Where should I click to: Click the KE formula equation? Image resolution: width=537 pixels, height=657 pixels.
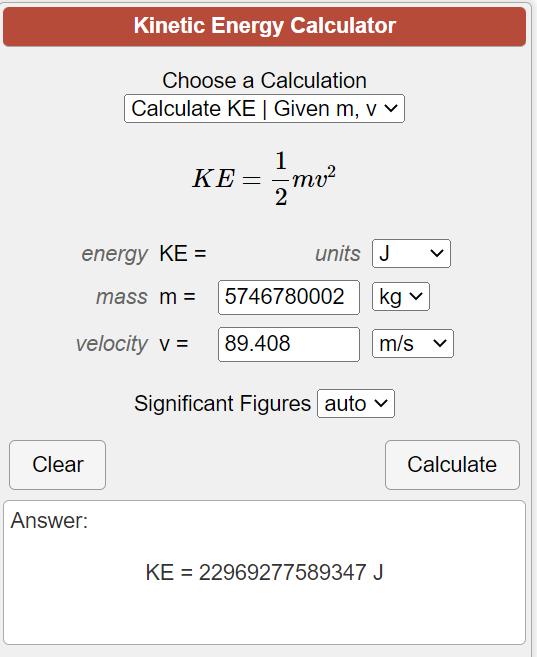pos(264,178)
